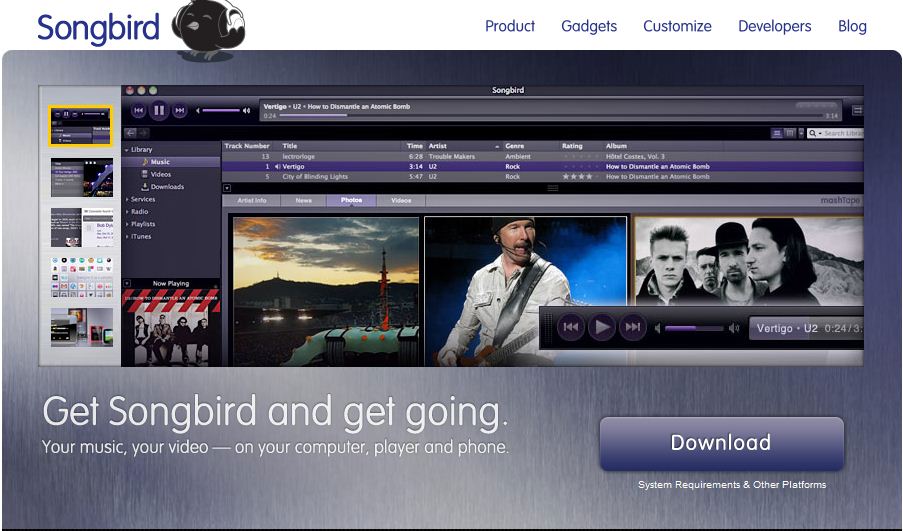Adjust the top player volume slider

tap(221, 111)
